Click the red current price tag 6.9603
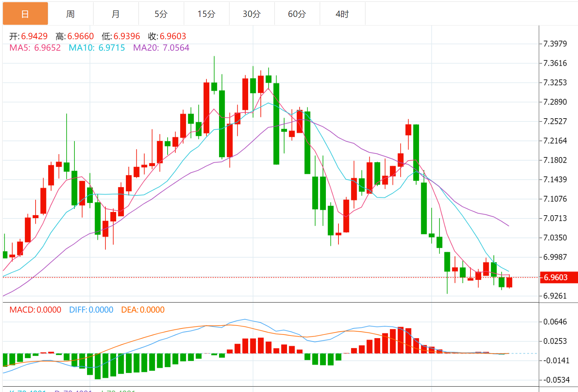This screenshot has width=578, height=392. coord(559,277)
